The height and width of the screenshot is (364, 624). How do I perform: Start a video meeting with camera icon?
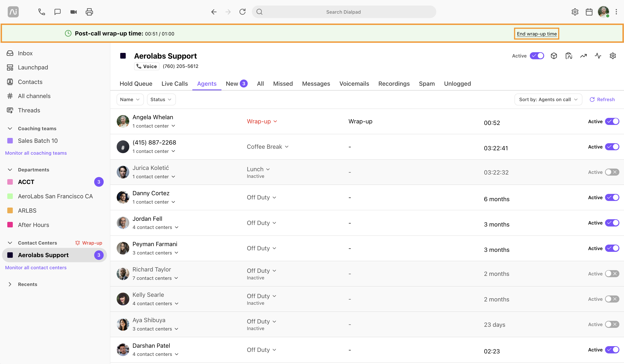(x=73, y=12)
